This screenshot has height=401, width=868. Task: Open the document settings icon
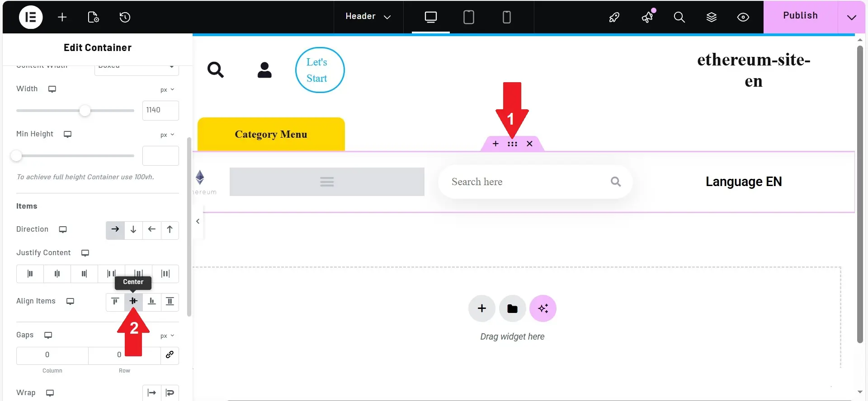[x=93, y=17]
